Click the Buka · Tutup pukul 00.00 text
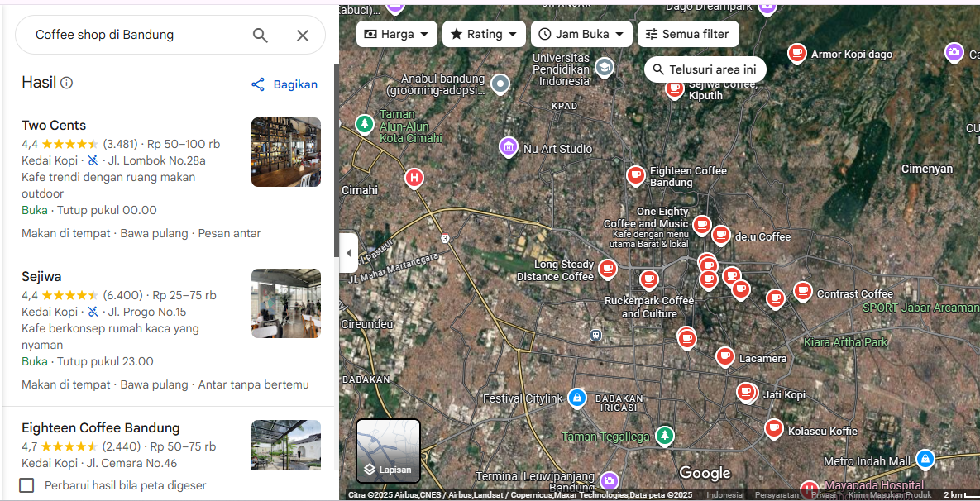 click(x=89, y=210)
